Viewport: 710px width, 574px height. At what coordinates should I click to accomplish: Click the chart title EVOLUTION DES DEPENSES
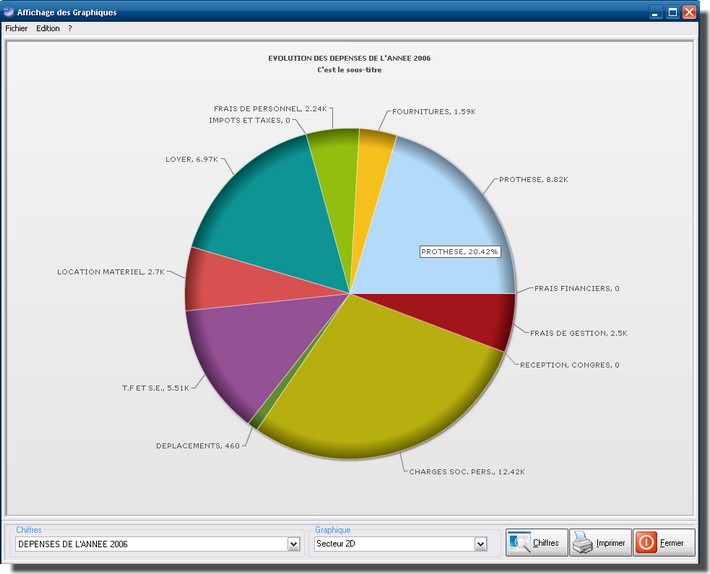[x=349, y=58]
